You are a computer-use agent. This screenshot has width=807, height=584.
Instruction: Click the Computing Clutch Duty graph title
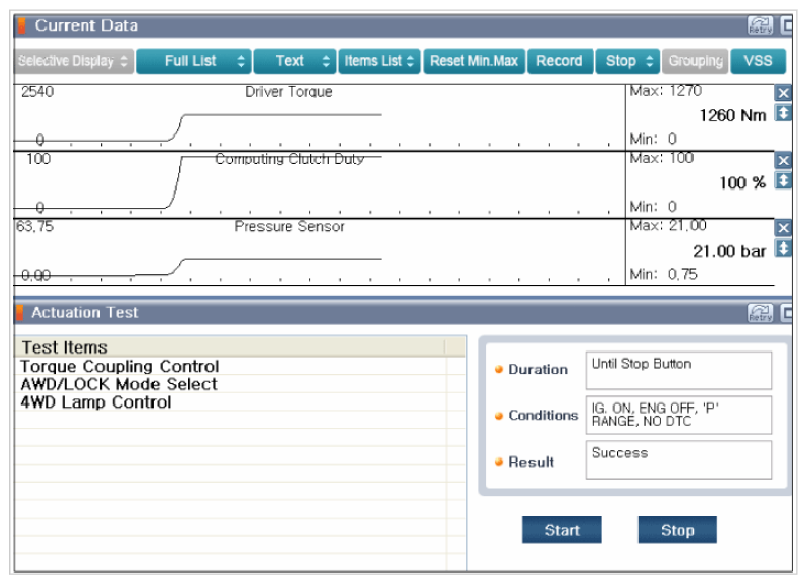290,159
